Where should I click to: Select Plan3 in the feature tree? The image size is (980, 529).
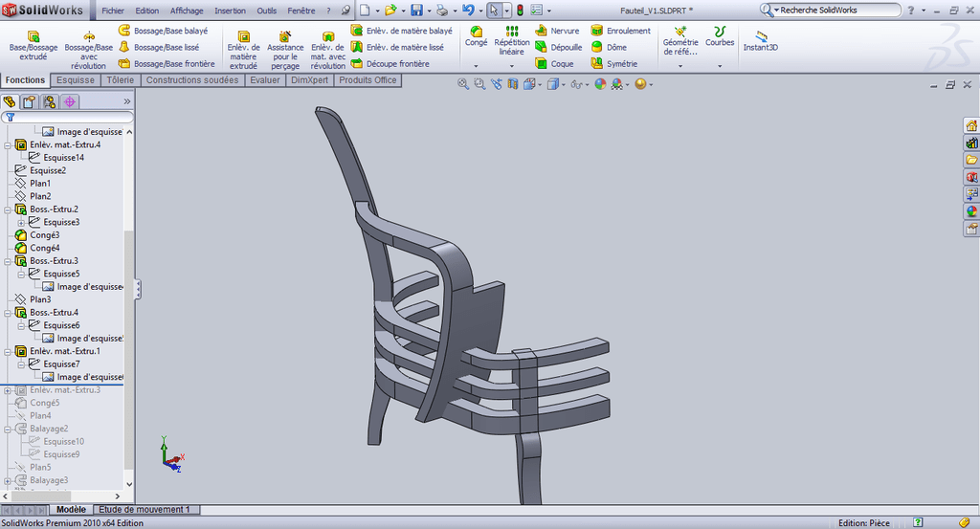40,299
